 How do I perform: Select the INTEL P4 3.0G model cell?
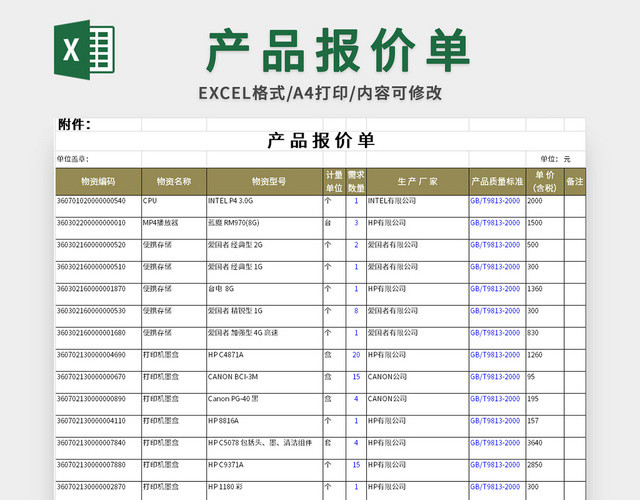264,206
